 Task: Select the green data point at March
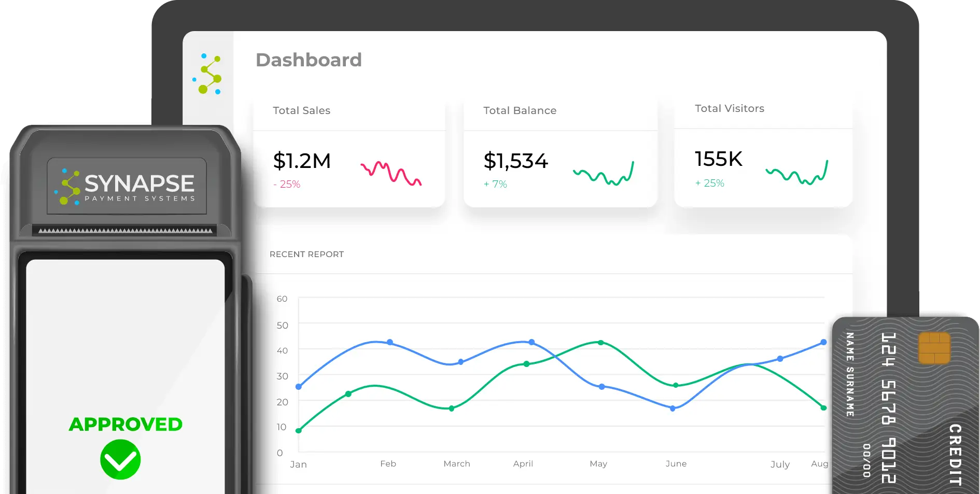tap(452, 408)
